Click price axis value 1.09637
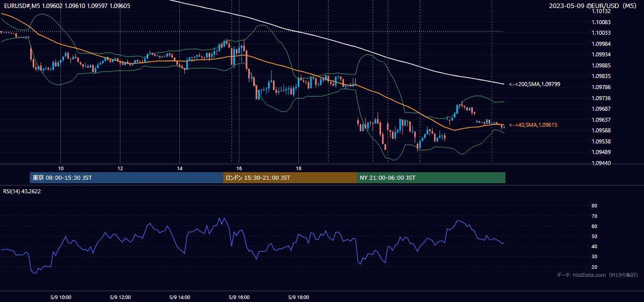The image size is (644, 302). (601, 120)
